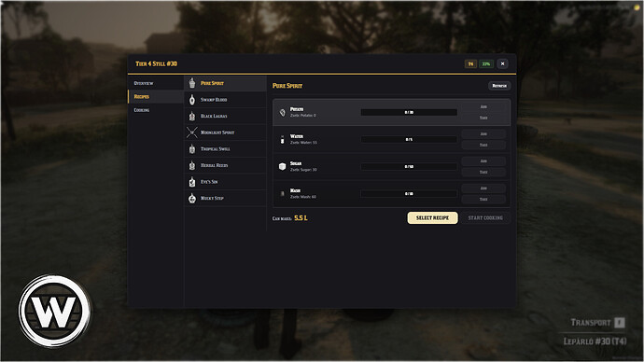Click the Can make 5.5 L value
Viewport: 644px width, 362px height.
coord(301,218)
